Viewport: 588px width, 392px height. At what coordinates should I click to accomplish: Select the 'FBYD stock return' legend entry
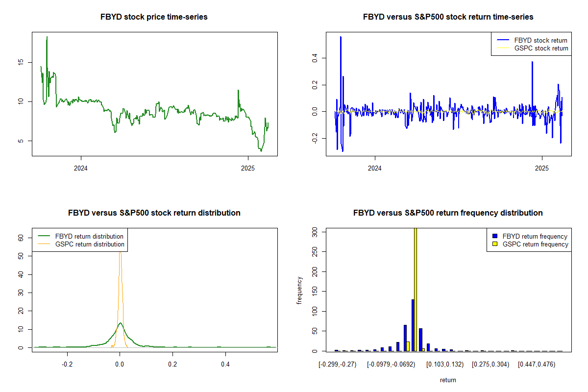pyautogui.click(x=540, y=40)
